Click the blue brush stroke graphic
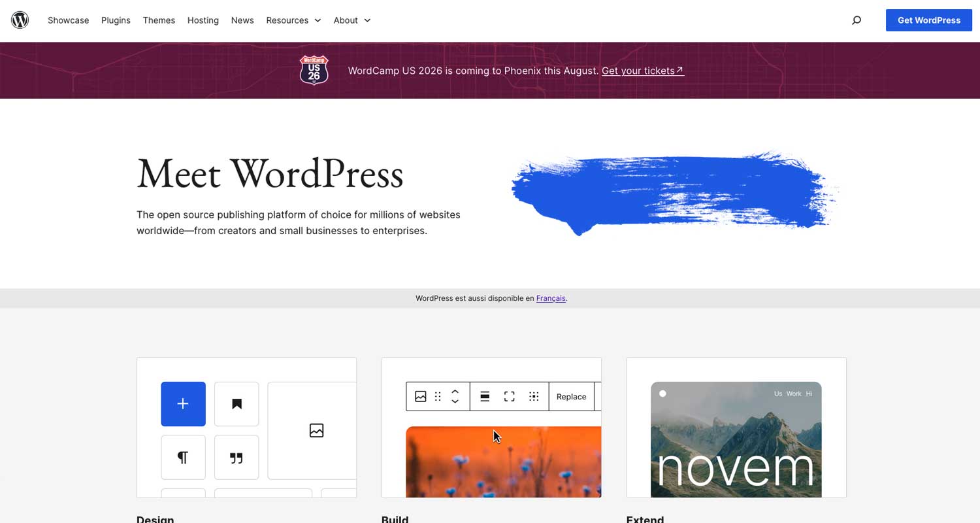Screen dimensions: 980x523 (674, 193)
